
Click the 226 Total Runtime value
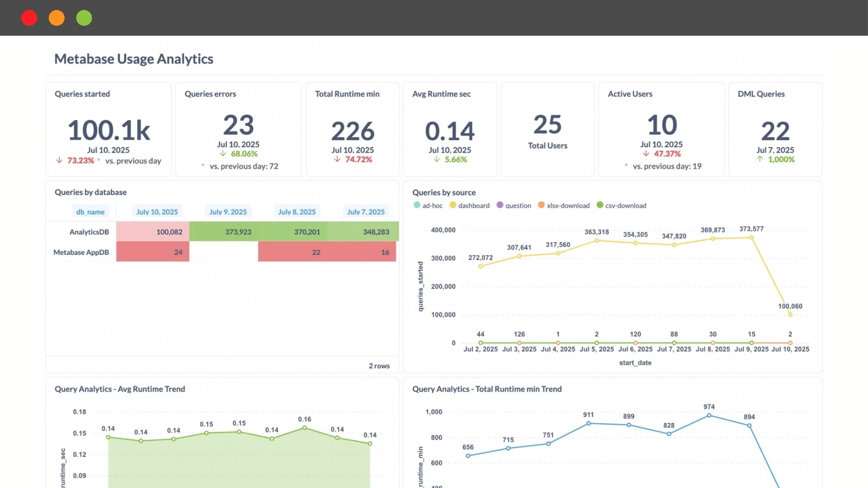pos(353,131)
